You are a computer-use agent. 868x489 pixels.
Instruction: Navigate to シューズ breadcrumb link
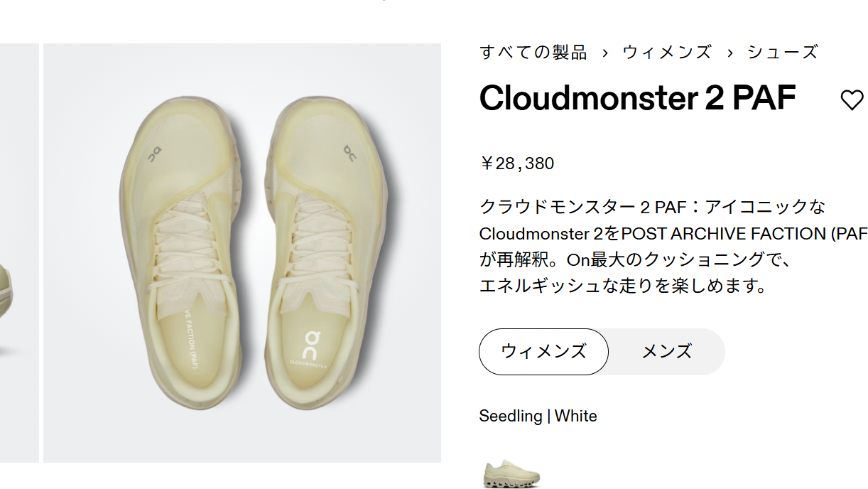(783, 53)
